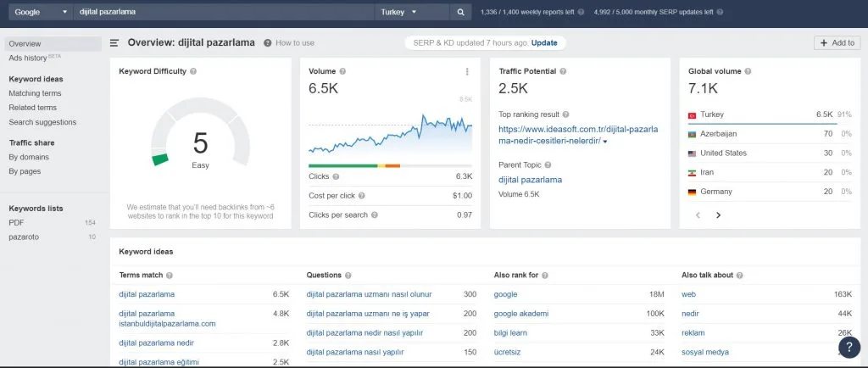Image resolution: width=868 pixels, height=368 pixels.
Task: Open parent topic dijital pazarlama link
Action: [x=530, y=180]
